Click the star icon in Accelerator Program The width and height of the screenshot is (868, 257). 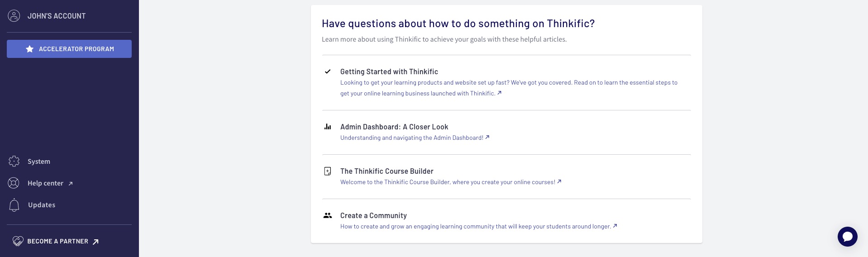coord(30,49)
